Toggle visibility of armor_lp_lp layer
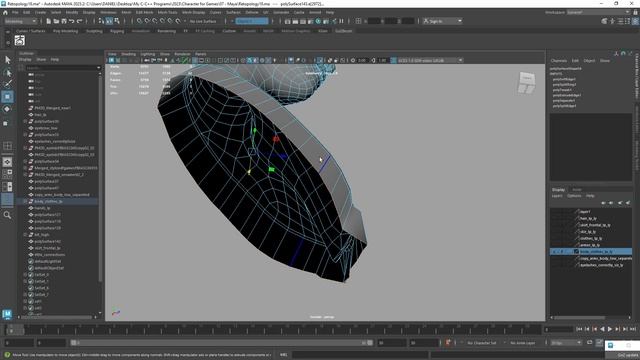The width and height of the screenshot is (640, 360). pos(554,245)
